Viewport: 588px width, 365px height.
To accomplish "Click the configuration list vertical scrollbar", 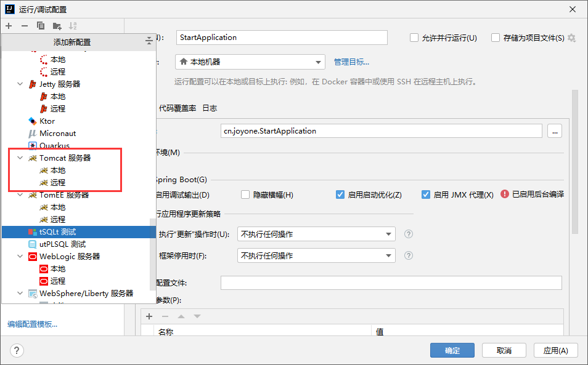I will 153,255.
